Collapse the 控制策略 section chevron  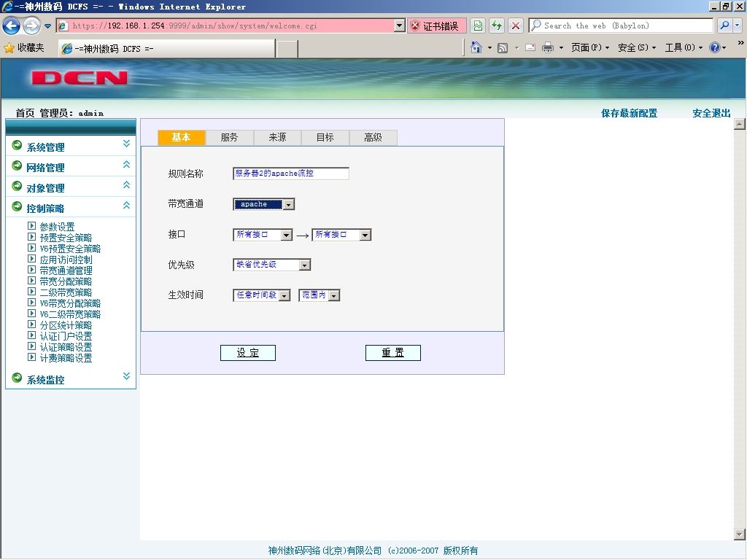(126, 205)
